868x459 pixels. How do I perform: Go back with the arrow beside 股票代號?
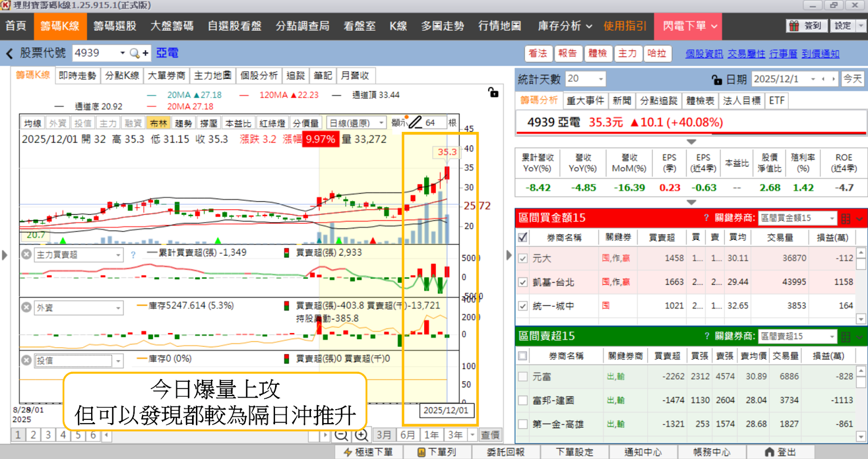(x=9, y=53)
